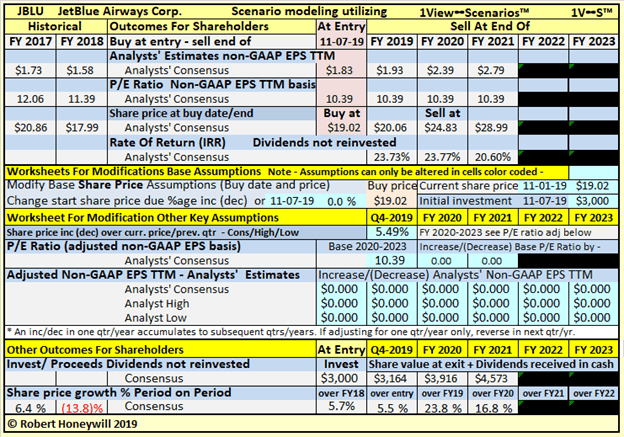Edit the Q4-2019 share price increase 5.49%

pos(392,232)
